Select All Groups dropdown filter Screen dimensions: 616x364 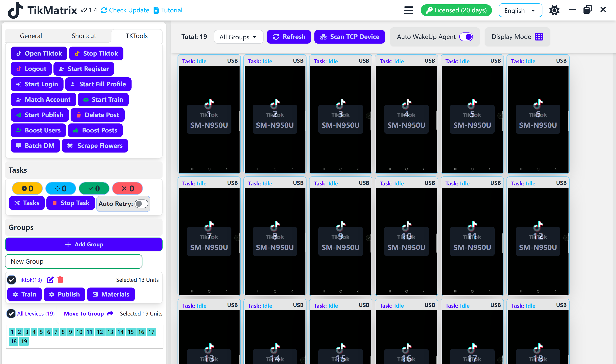point(238,36)
